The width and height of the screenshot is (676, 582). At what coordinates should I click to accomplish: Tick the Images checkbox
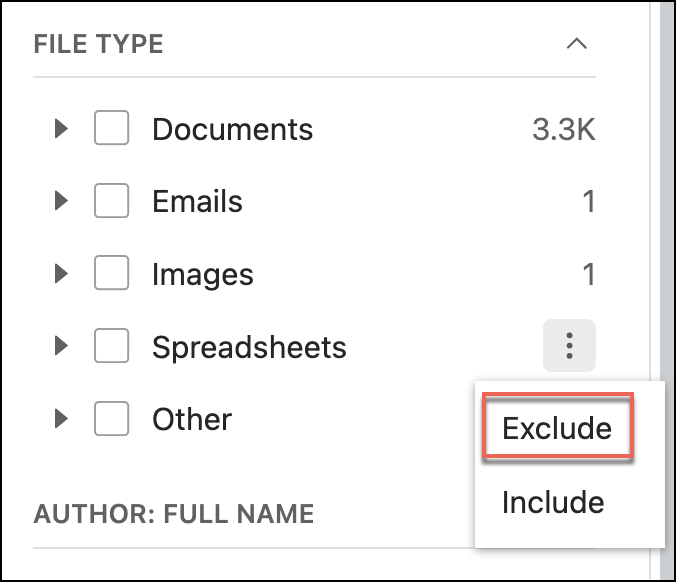[111, 273]
